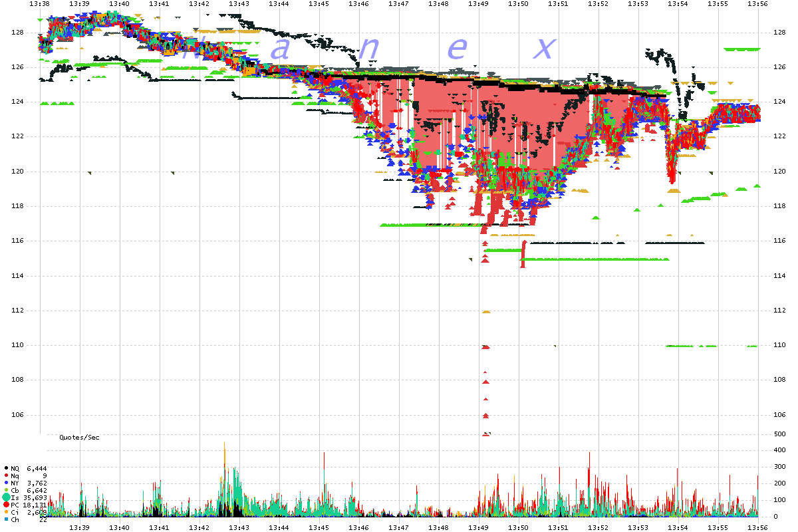Click the large teal Is legend circle
This screenshot has height=532, width=798.
(6, 497)
